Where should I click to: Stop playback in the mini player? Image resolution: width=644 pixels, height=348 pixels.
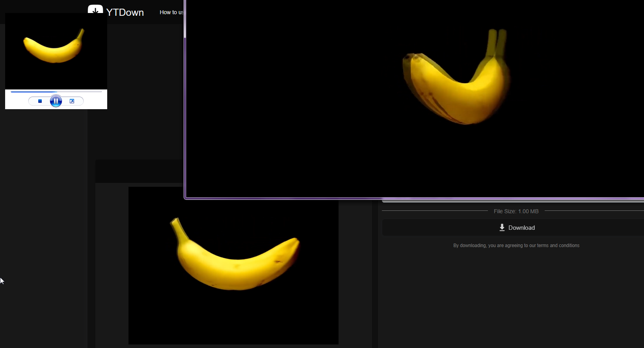pyautogui.click(x=40, y=101)
